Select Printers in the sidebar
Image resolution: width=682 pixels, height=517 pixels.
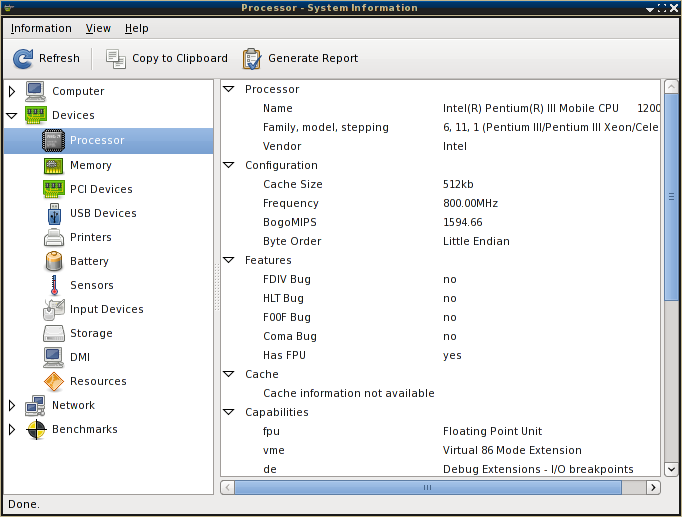tap(108, 237)
